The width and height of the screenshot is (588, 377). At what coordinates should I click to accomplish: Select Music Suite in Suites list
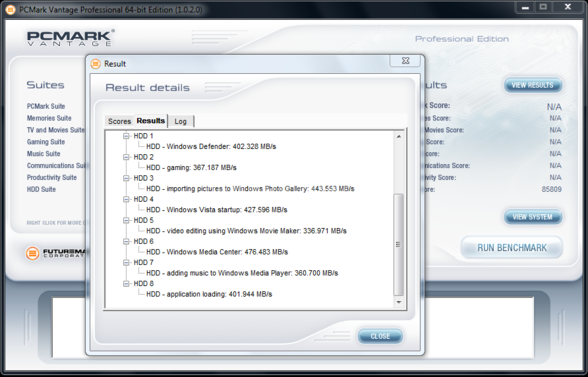(44, 154)
